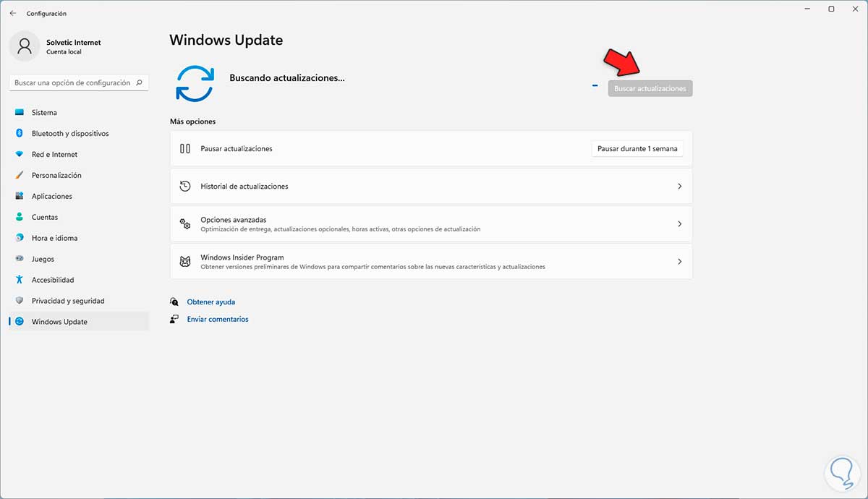Click the Aplicaciones icon in sidebar
Screen dimensions: 868x499
click(19, 197)
